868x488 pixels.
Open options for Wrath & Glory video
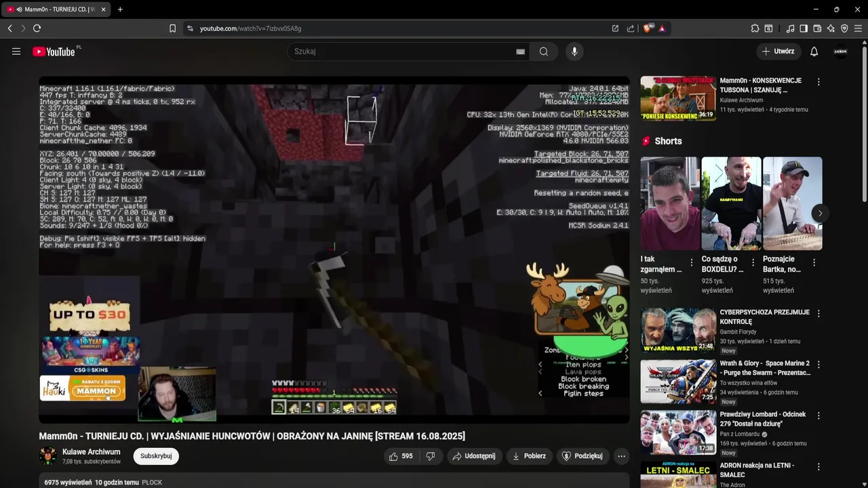point(818,365)
